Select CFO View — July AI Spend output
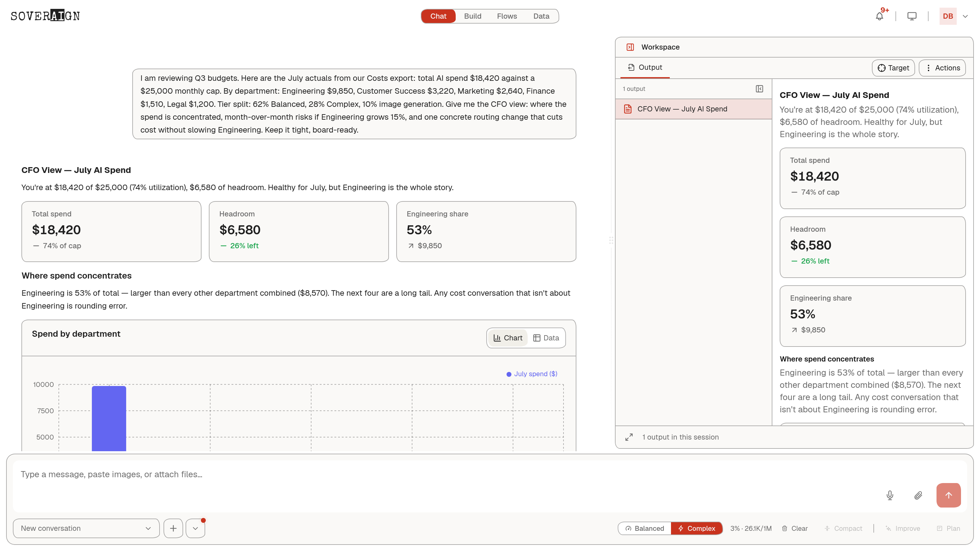This screenshot has width=980, height=551. coord(693,109)
